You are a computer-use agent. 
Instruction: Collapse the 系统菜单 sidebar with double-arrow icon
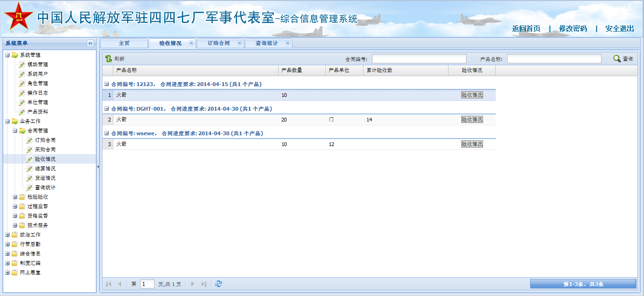point(90,44)
